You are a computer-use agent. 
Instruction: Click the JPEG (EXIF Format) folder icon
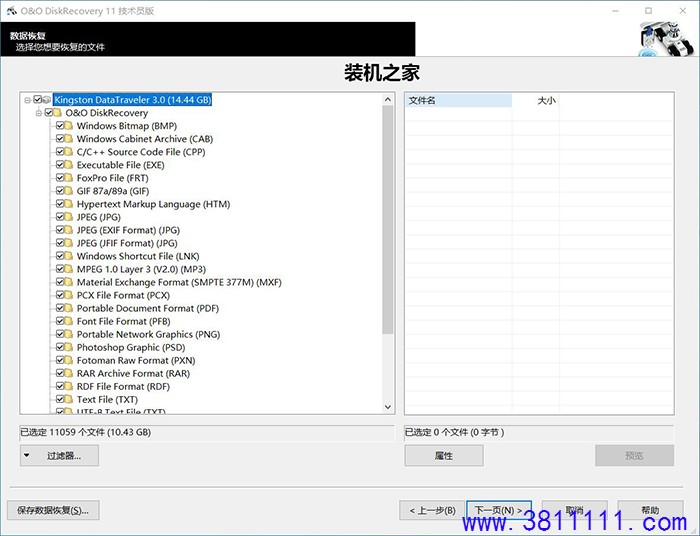click(x=68, y=230)
